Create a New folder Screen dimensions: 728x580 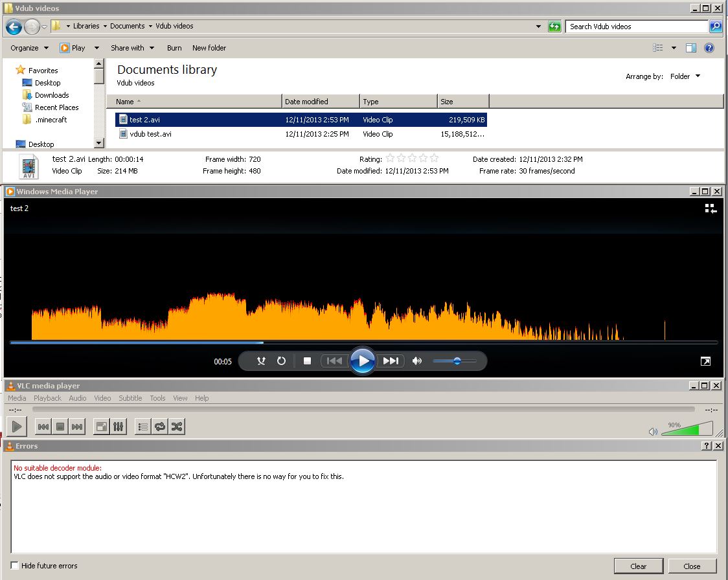point(209,48)
